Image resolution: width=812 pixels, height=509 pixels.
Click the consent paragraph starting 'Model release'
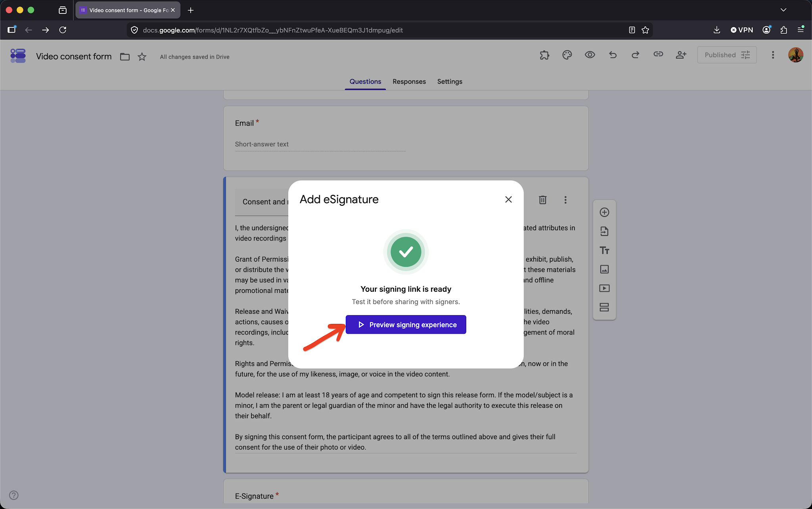404,405
